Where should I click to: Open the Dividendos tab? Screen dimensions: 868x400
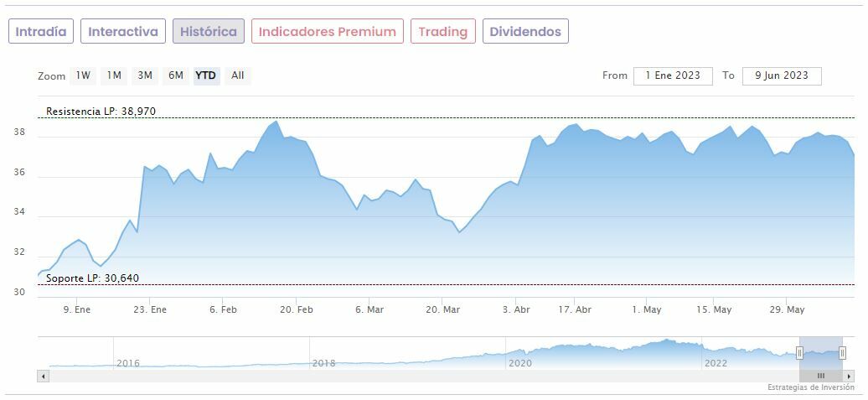tap(525, 32)
